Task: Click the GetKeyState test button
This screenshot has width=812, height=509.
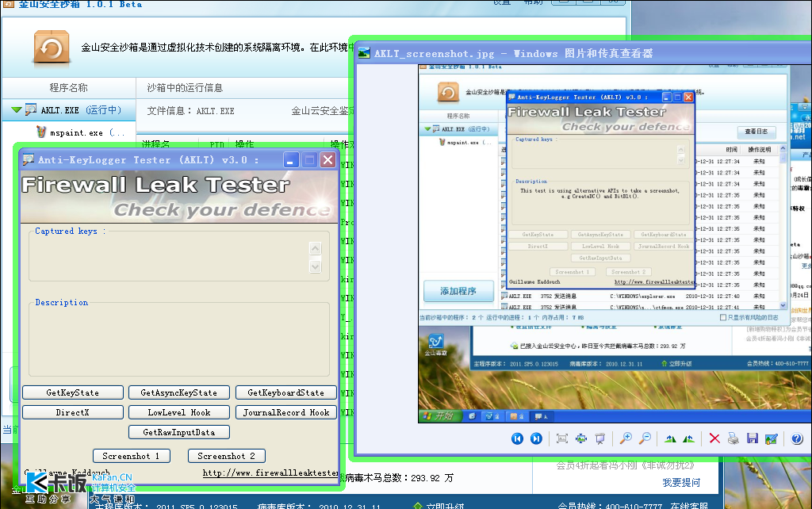Action: click(72, 392)
